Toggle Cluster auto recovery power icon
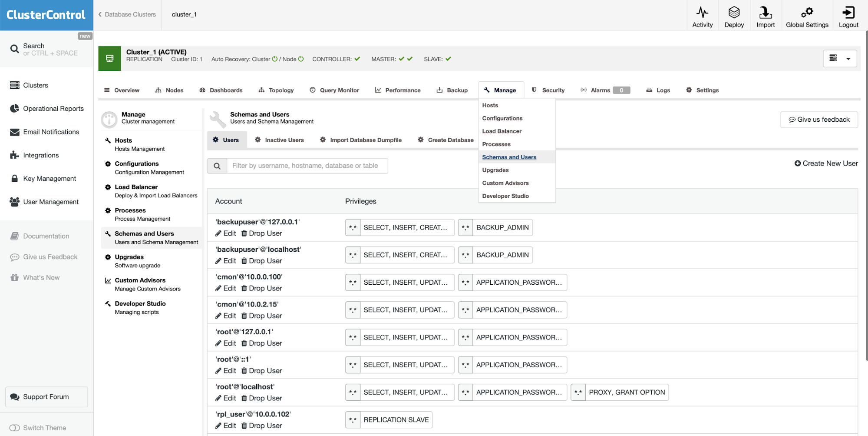 click(274, 59)
